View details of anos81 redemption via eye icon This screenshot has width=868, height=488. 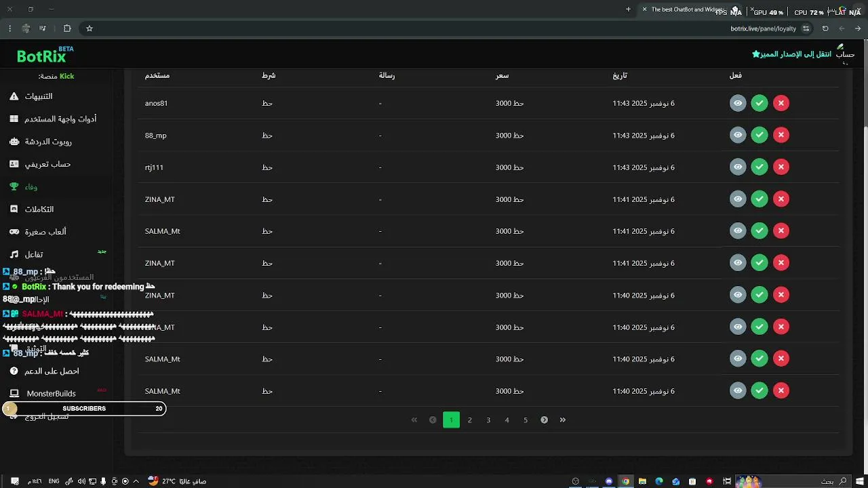tap(738, 103)
